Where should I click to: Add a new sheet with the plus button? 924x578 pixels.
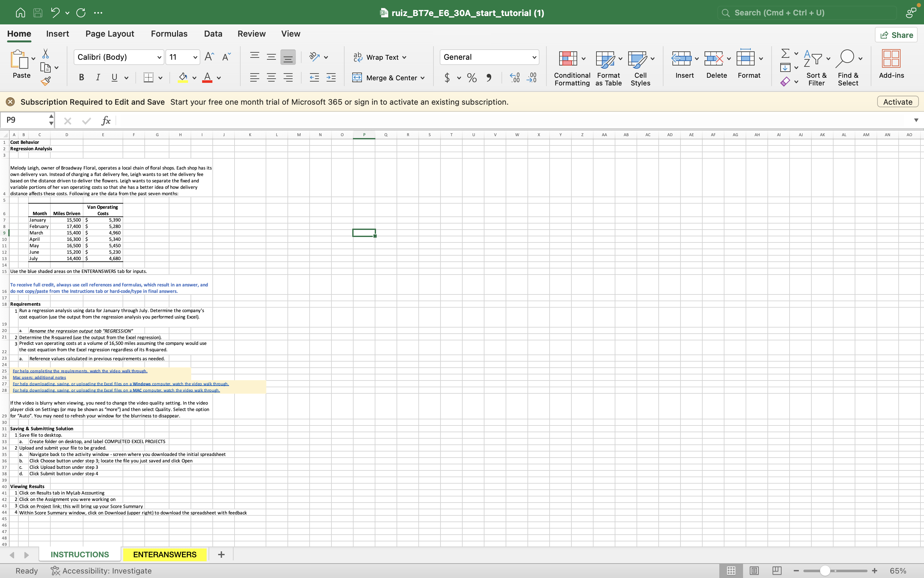coord(221,554)
